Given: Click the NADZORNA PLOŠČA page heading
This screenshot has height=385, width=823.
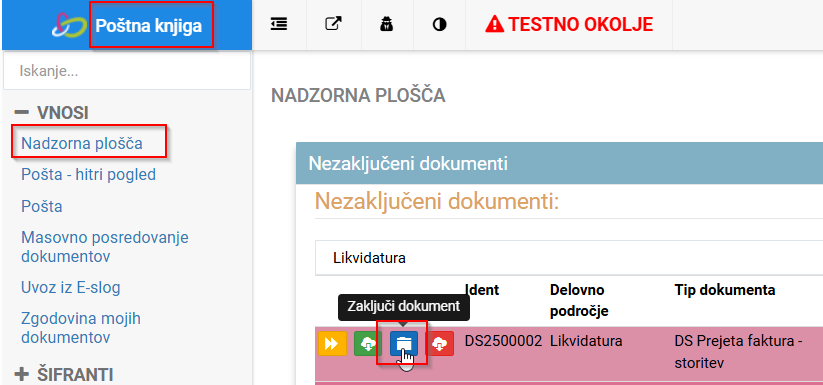Looking at the screenshot, I should 358,96.
